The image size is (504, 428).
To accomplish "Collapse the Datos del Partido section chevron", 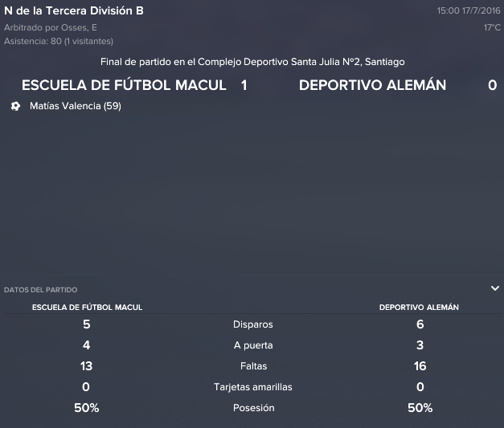I will coord(495,288).
